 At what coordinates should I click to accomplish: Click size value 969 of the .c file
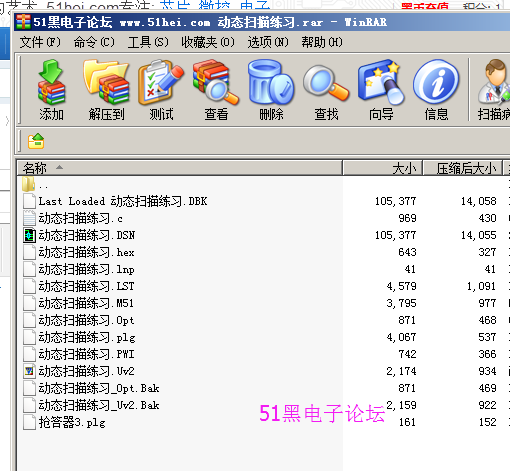[x=407, y=218]
